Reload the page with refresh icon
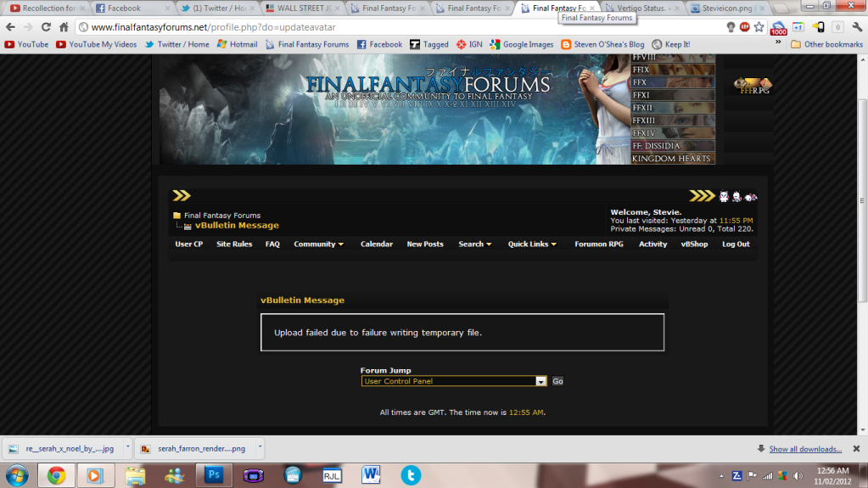The width and height of the screenshot is (868, 488). [46, 27]
